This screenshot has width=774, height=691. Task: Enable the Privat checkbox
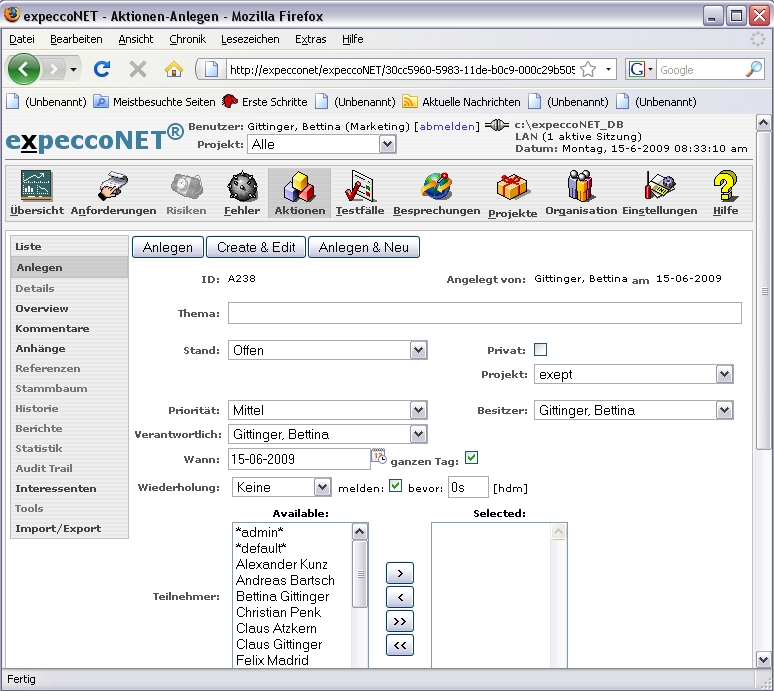(x=541, y=349)
